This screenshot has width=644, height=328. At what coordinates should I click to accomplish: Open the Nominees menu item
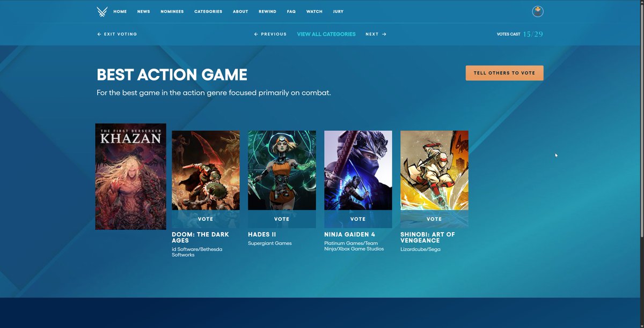coord(172,11)
